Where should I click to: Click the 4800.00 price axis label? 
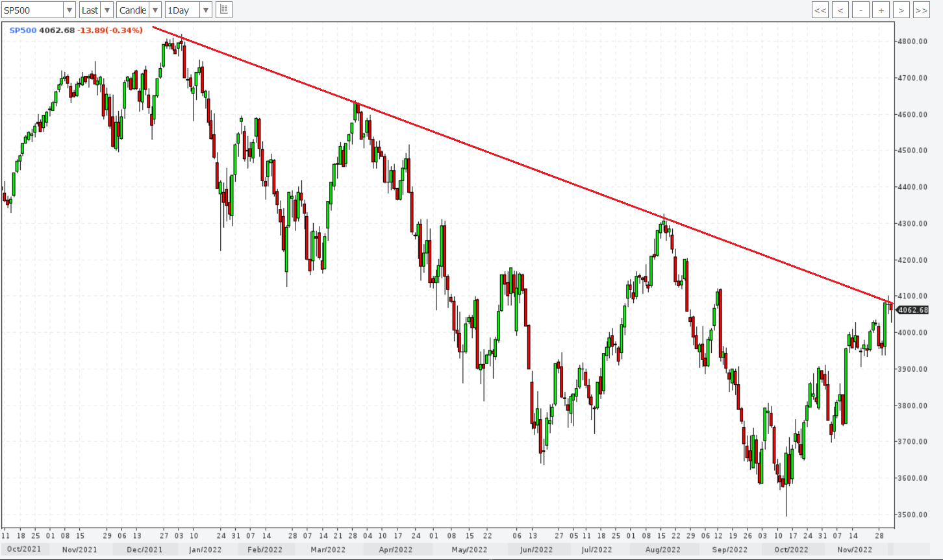912,42
